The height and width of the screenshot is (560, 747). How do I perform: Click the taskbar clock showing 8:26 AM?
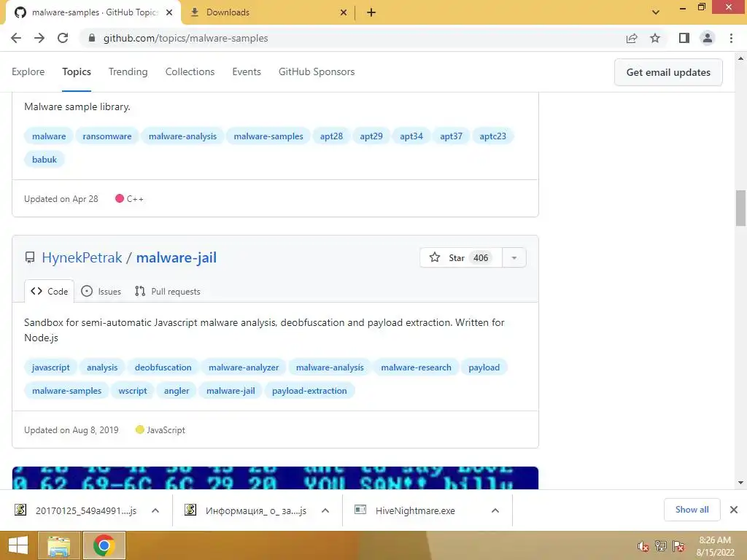(x=715, y=546)
